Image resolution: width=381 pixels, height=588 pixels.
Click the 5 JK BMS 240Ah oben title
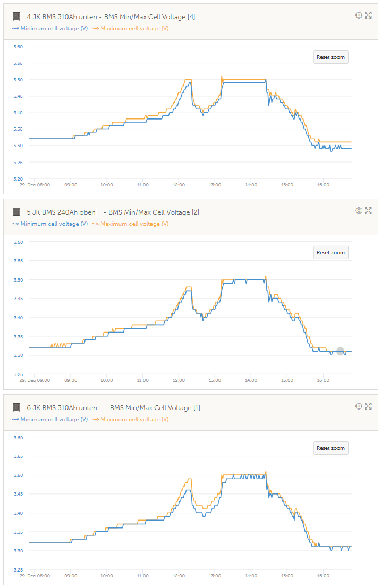[61, 212]
